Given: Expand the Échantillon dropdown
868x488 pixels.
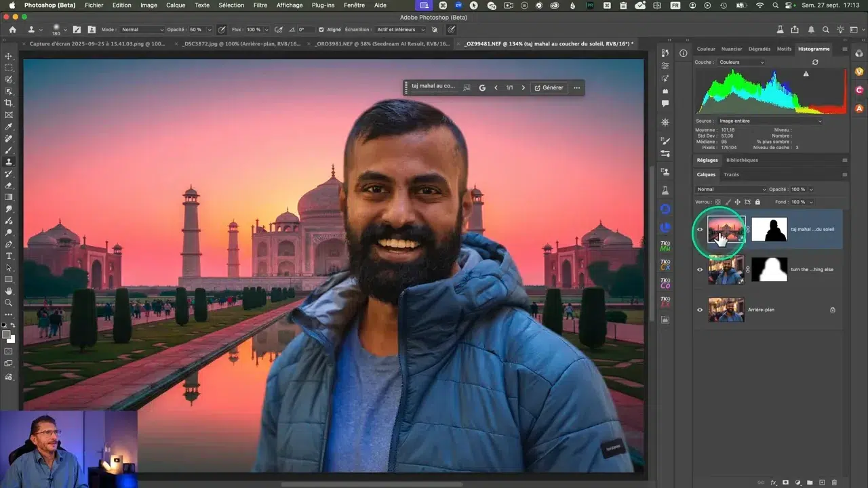Looking at the screenshot, I should tap(401, 30).
